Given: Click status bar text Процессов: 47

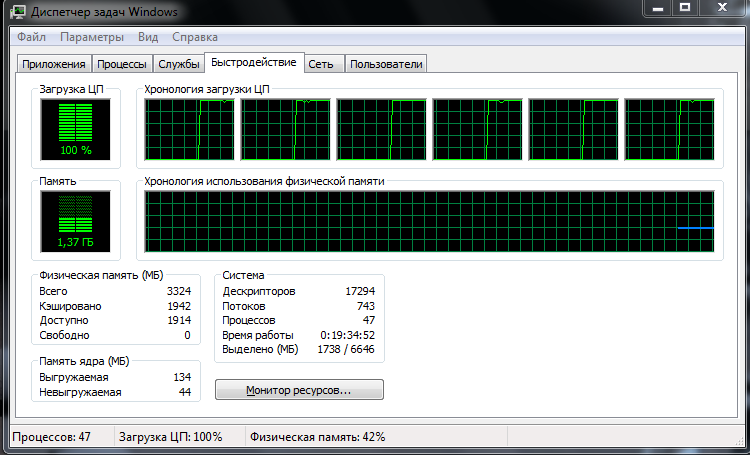Looking at the screenshot, I should coord(51,437).
